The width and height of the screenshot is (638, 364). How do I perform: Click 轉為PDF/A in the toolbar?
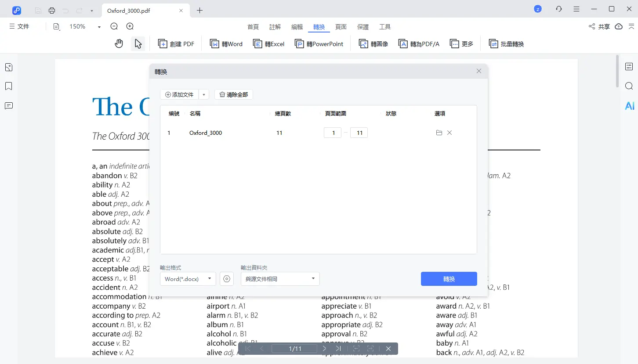pyautogui.click(x=419, y=44)
